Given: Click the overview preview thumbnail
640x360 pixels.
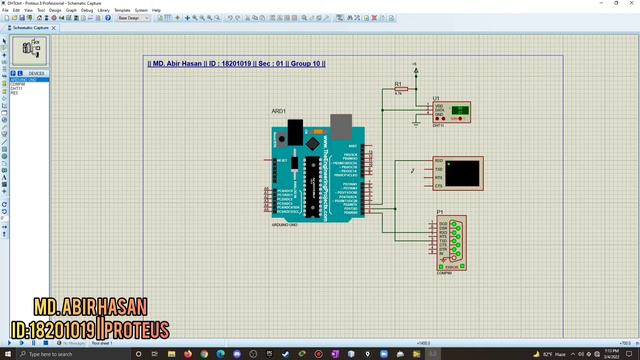Looking at the screenshot, I should (x=29, y=51).
